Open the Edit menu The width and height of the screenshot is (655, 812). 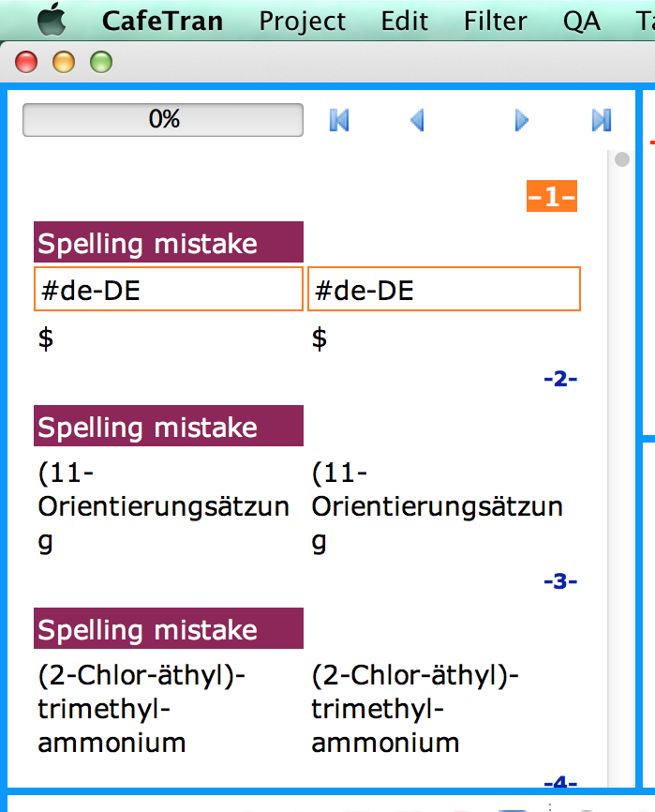click(405, 21)
